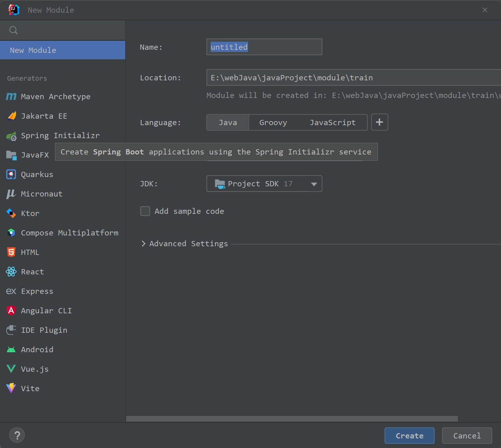Click the Create button
The width and height of the screenshot is (501, 448).
pyautogui.click(x=409, y=436)
